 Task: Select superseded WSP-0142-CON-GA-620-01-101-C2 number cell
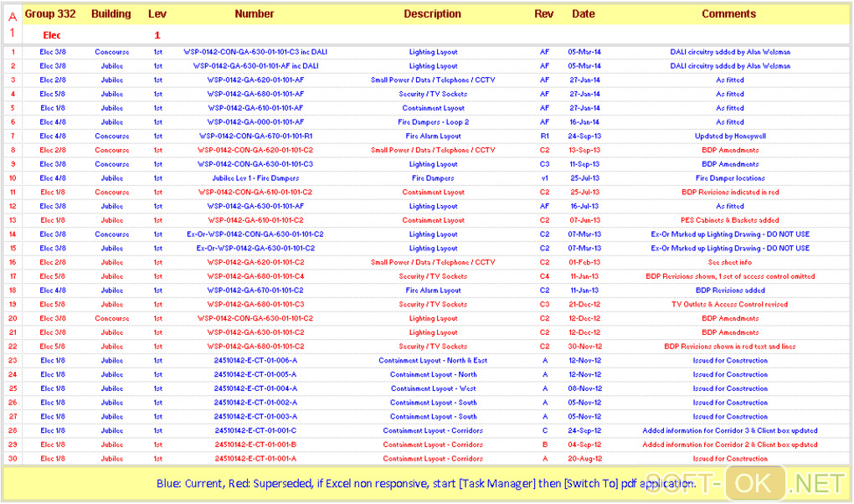coord(255,151)
